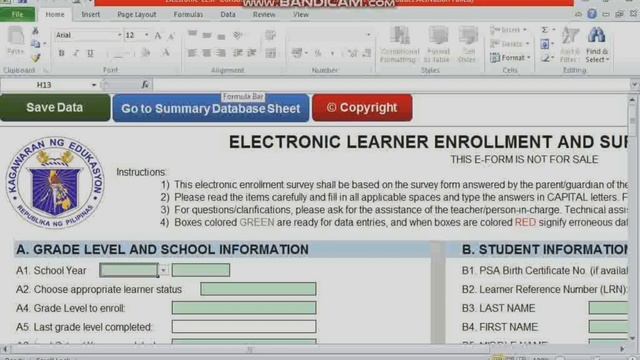This screenshot has width=640, height=360.
Task: Toggle Italic formatting
Action: tap(76, 53)
